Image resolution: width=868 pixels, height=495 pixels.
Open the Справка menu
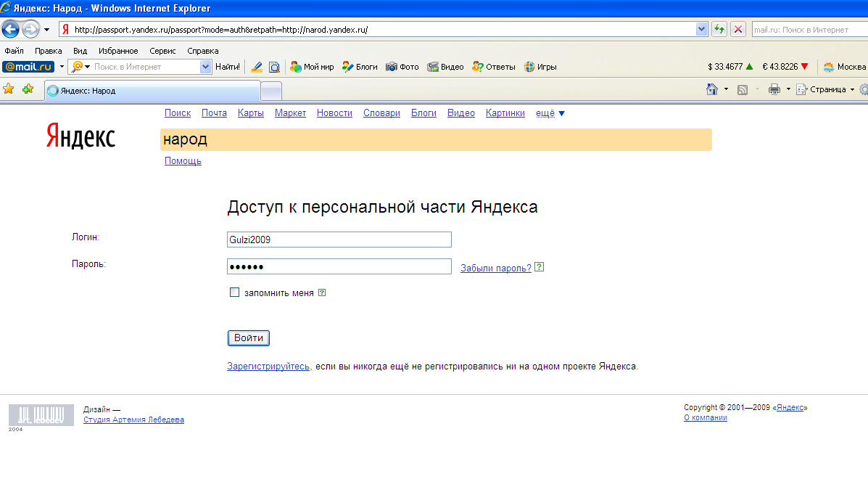coord(202,50)
